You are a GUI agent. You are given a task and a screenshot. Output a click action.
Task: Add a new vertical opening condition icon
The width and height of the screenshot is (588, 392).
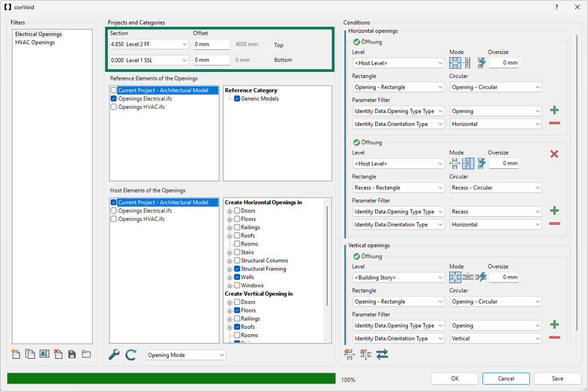click(366, 354)
